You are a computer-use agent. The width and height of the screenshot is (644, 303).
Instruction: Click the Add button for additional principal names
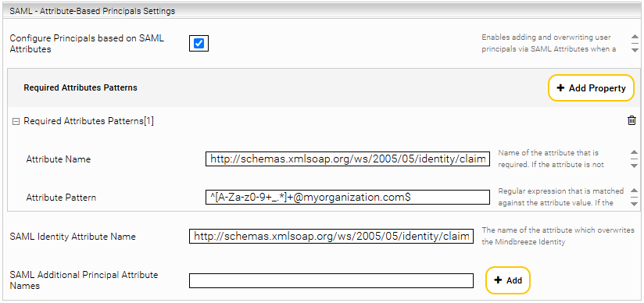(x=508, y=280)
